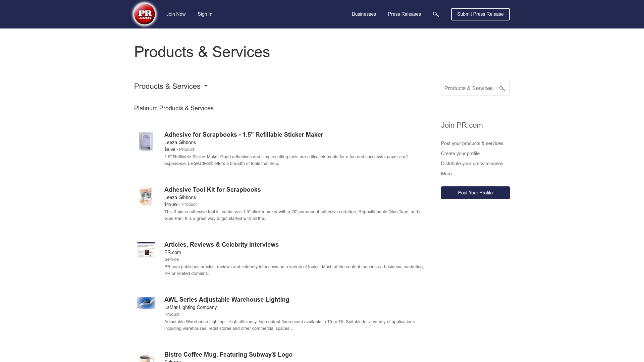Open Adhesive for Scrapbooks Refillable Sticker Maker title

[244, 134]
